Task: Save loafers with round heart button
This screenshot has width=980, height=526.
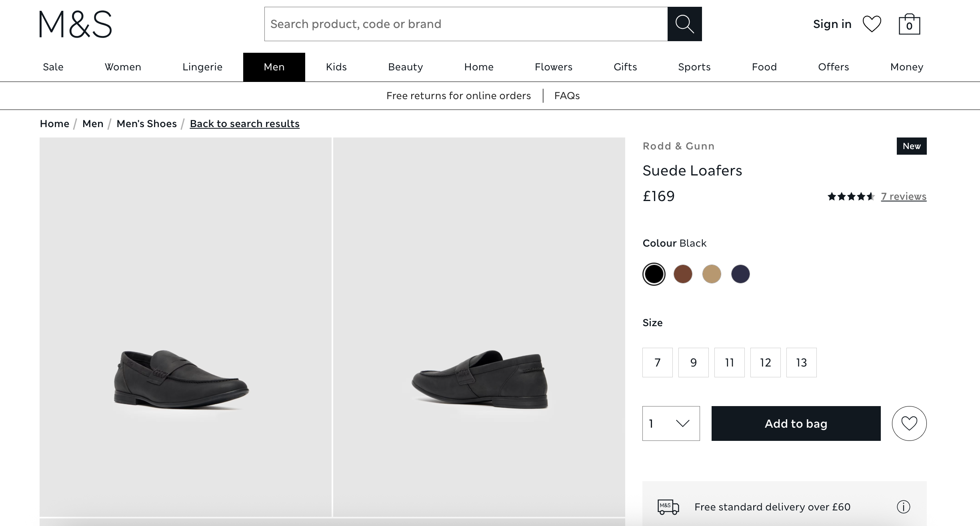Action: [909, 423]
